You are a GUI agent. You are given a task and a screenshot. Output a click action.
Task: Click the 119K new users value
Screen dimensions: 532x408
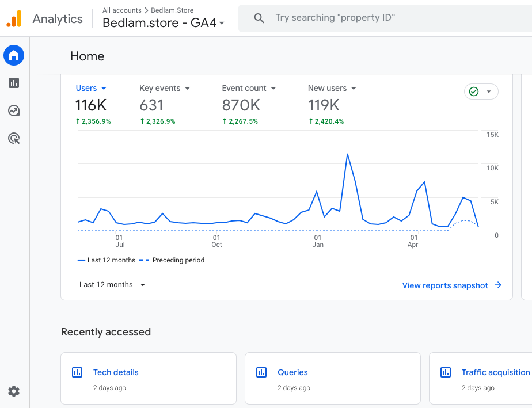[324, 105]
